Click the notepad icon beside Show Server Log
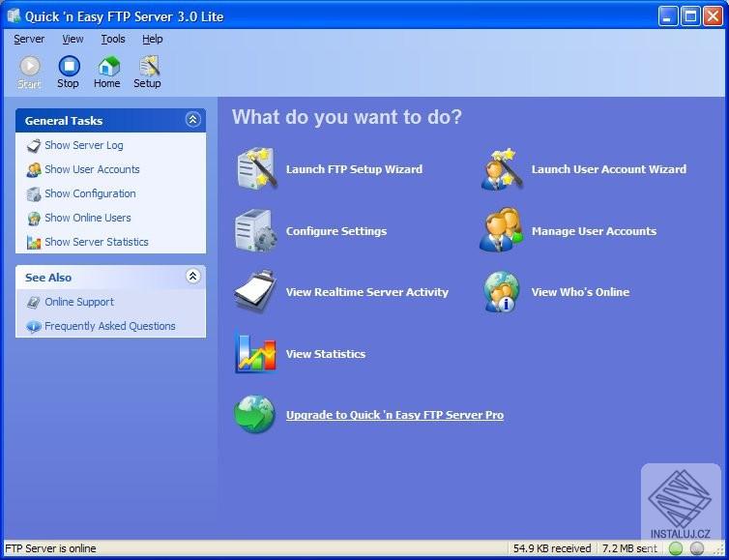 [x=34, y=146]
